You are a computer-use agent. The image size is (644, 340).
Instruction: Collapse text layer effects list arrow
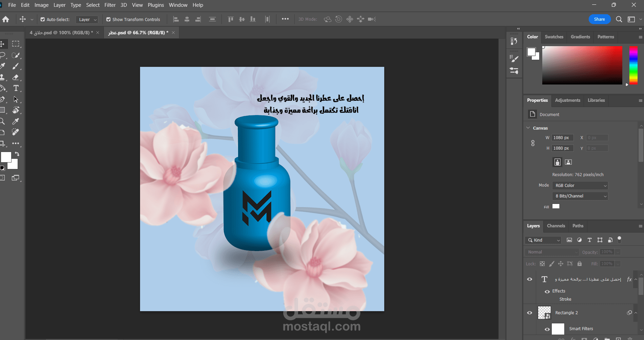click(636, 279)
